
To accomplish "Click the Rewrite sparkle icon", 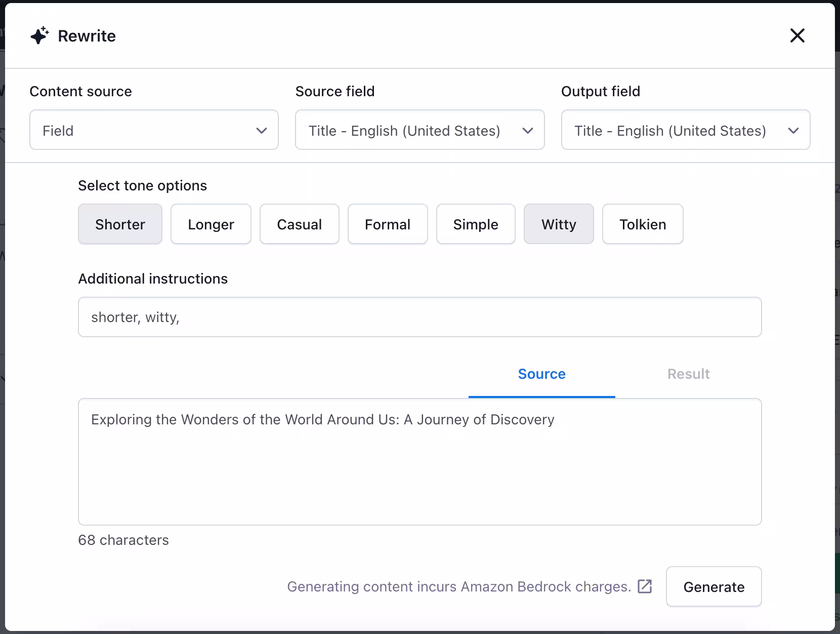I will tap(39, 35).
